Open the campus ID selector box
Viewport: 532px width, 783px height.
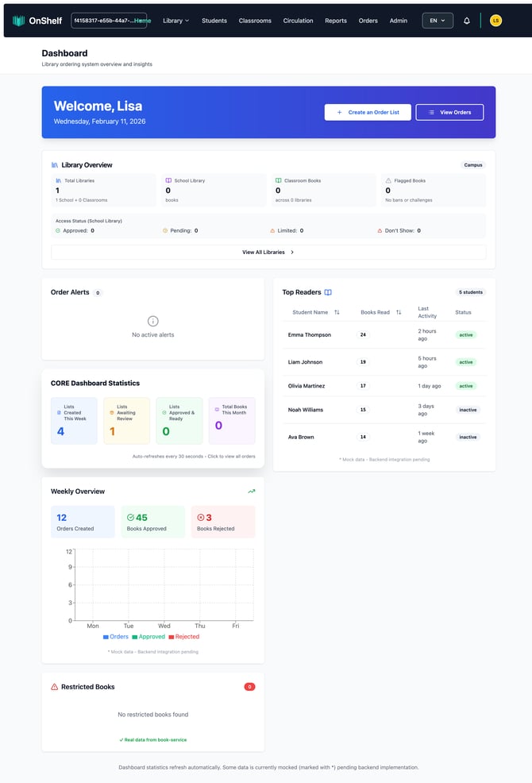point(109,21)
